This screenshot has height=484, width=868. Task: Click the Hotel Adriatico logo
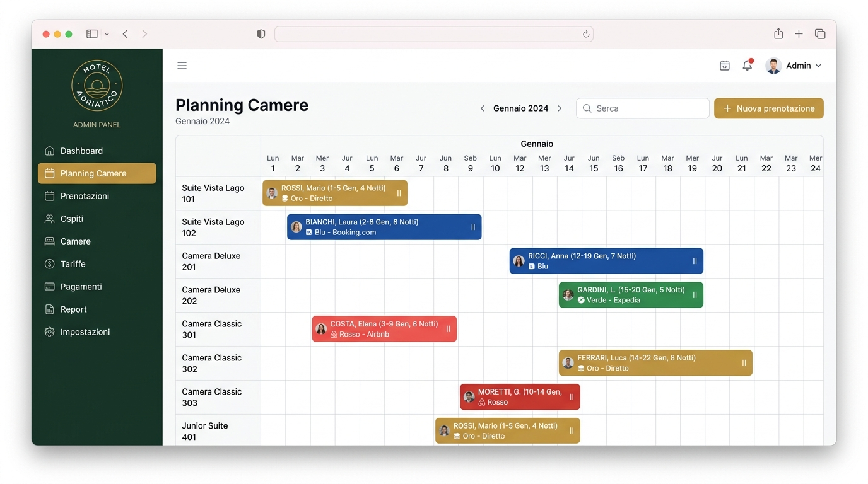click(97, 86)
